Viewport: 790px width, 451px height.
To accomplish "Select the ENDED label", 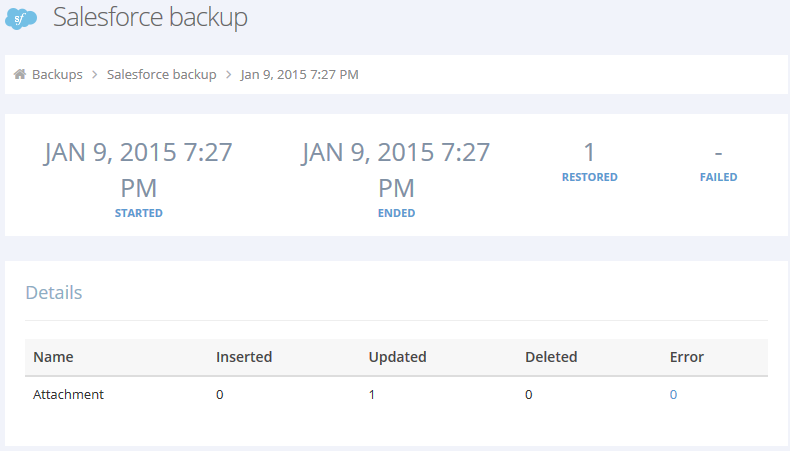I will pyautogui.click(x=397, y=213).
